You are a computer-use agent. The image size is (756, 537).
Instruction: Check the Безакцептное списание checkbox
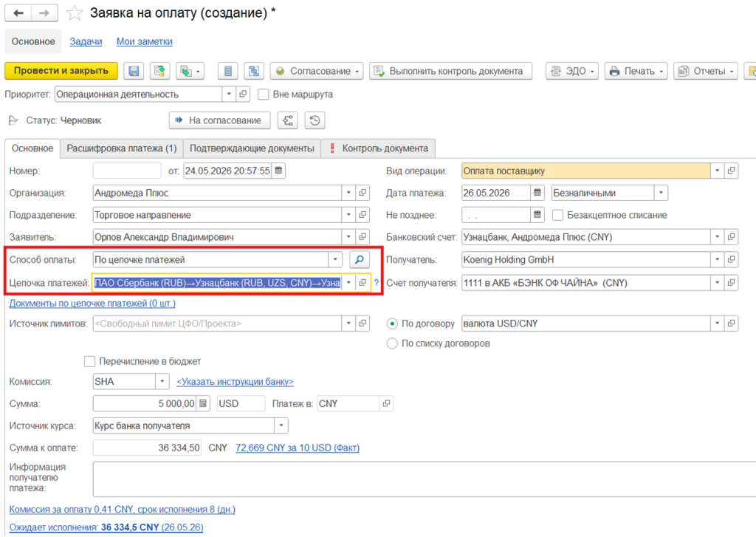click(558, 215)
